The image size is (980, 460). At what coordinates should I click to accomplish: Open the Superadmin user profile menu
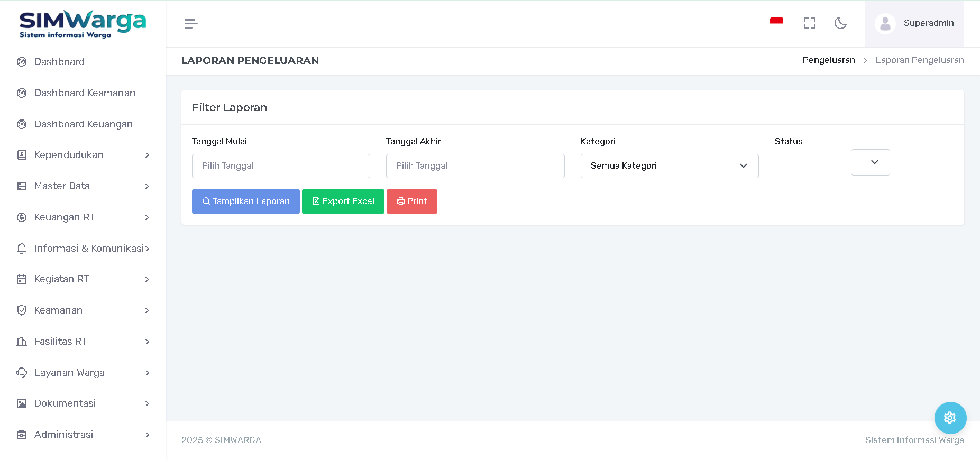914,24
